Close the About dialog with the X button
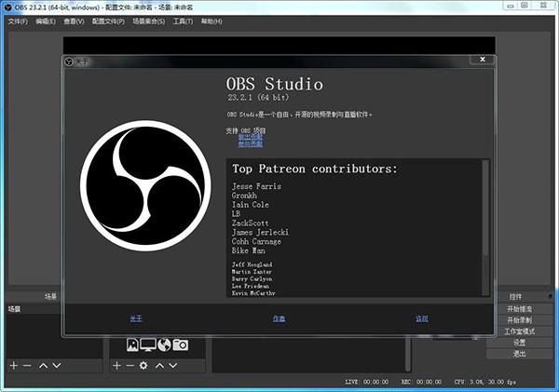The height and width of the screenshot is (392, 559). click(483, 60)
